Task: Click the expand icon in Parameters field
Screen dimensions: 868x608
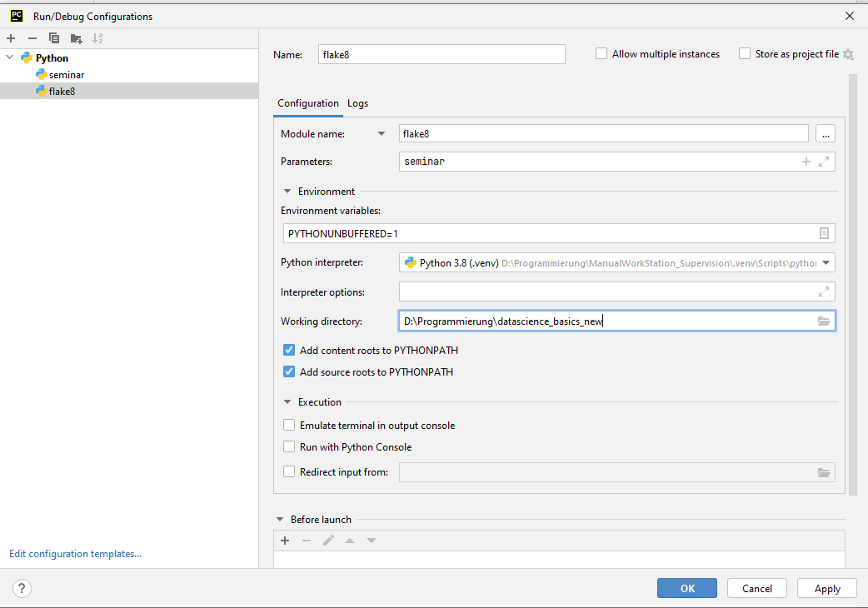Action: pyautogui.click(x=824, y=162)
